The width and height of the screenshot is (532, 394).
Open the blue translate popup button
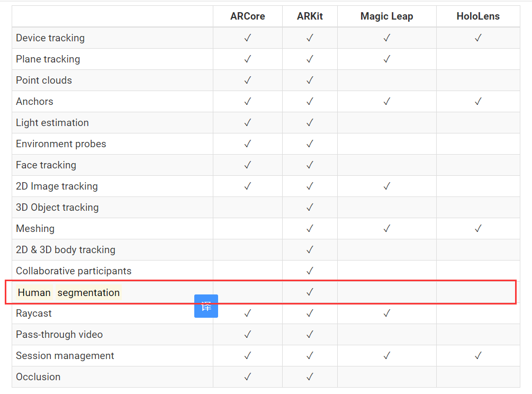coord(206,306)
